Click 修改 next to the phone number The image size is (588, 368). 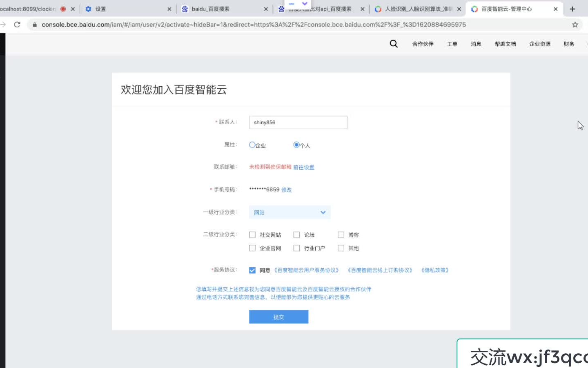click(287, 190)
